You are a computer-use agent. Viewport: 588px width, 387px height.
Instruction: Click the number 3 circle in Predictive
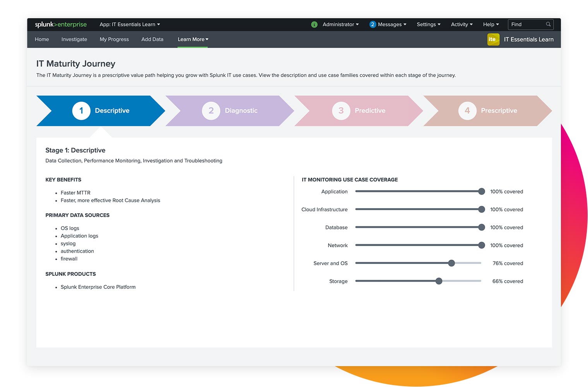coord(341,111)
